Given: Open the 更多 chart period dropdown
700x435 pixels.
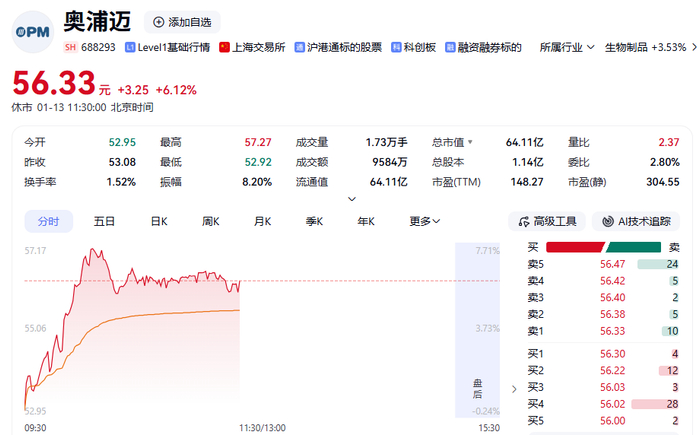Looking at the screenshot, I should click(425, 222).
